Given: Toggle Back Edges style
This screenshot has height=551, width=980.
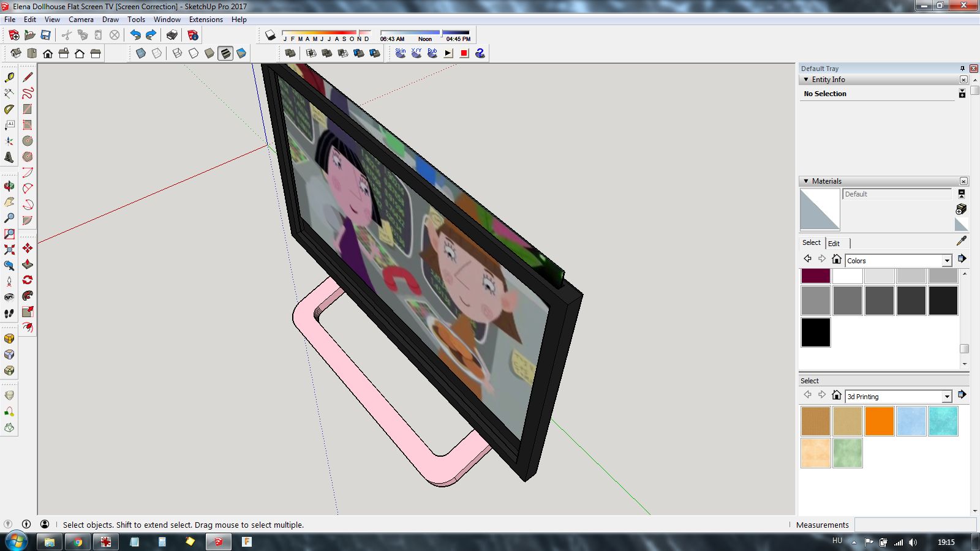Looking at the screenshot, I should (x=157, y=53).
